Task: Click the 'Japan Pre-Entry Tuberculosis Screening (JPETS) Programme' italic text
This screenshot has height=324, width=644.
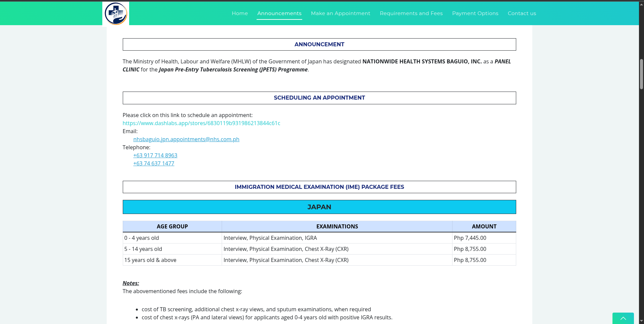Action: click(233, 69)
